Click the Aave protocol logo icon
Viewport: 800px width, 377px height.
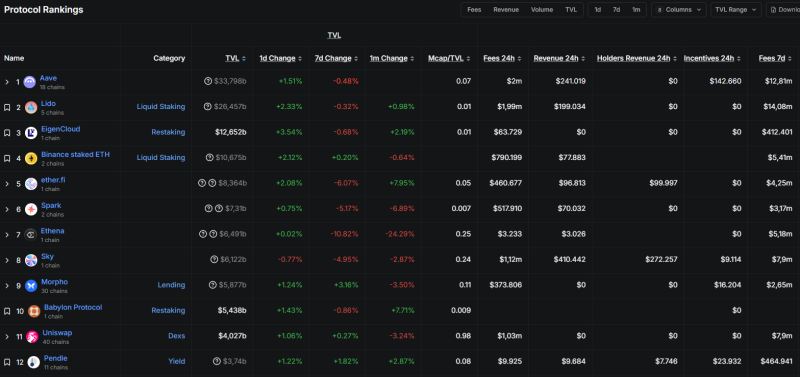pyautogui.click(x=30, y=82)
